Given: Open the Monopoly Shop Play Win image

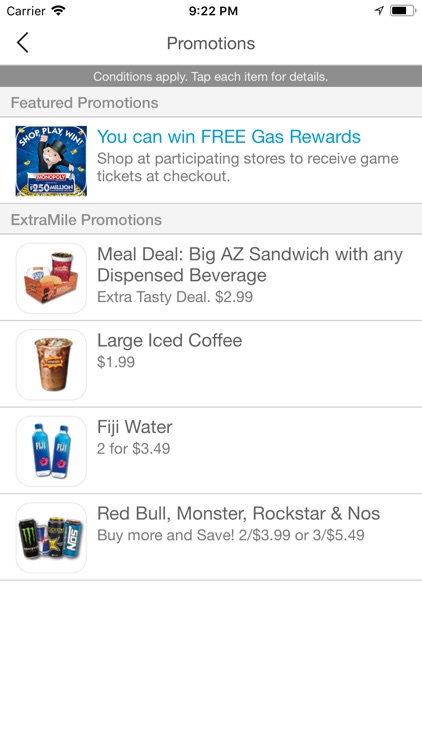Looking at the screenshot, I should click(x=51, y=161).
